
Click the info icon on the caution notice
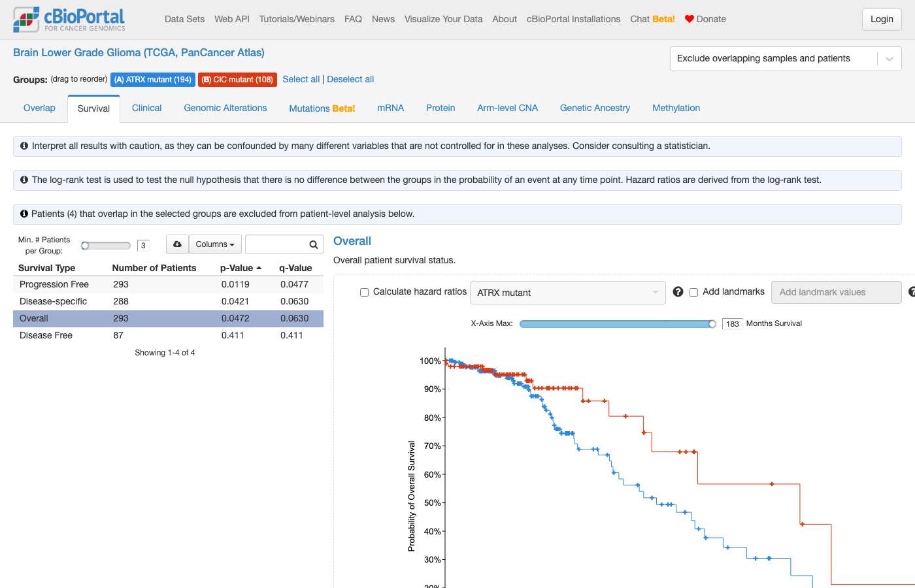point(24,146)
